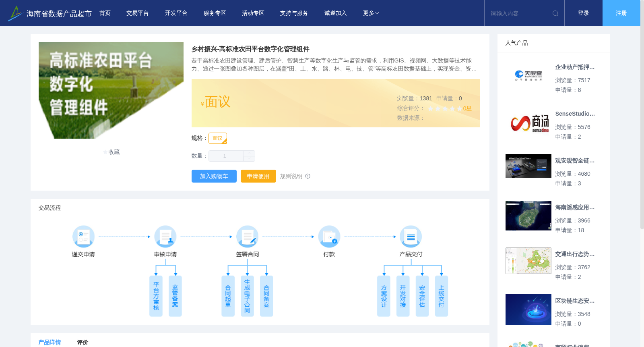
Task: Increase quantity with the up arrow
Action: 250,153
